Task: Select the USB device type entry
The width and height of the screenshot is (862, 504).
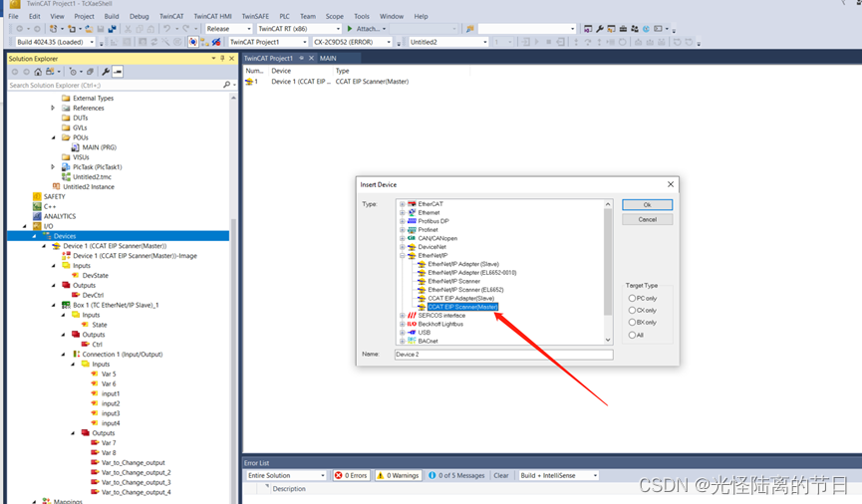Action: (424, 333)
